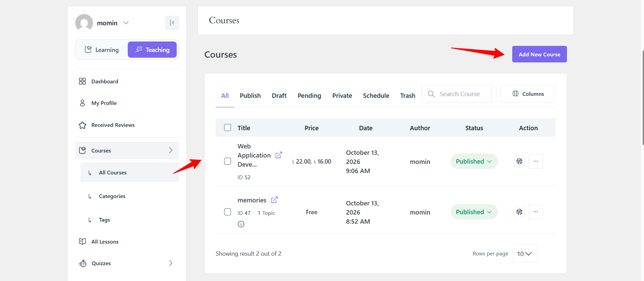The width and height of the screenshot is (644, 281).
Task: Switch to Learning mode
Action: (x=102, y=50)
